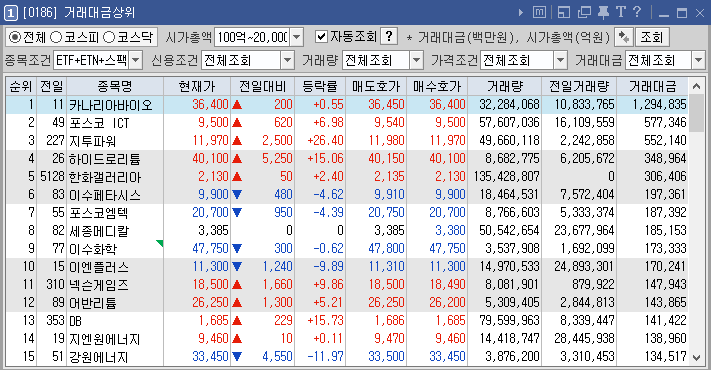Pin window with the pushpin icon
711x370 pixels.
(603, 13)
